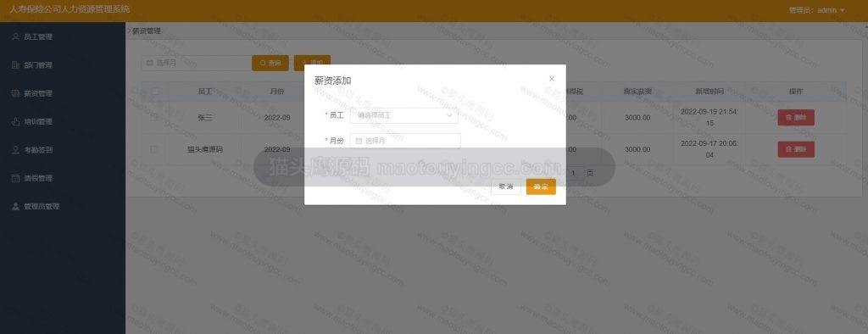This screenshot has width=868, height=334.
Task: Click 取消 to cancel adding salary
Action: click(x=506, y=186)
